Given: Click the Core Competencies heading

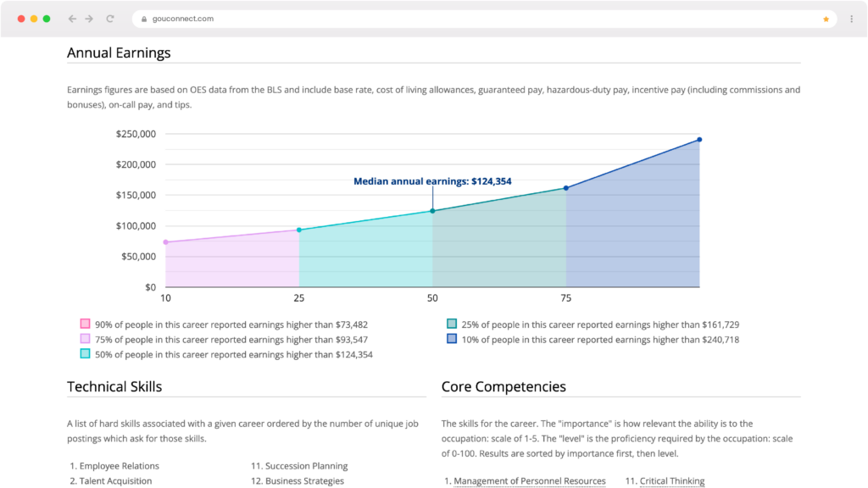Looking at the screenshot, I should pos(504,386).
